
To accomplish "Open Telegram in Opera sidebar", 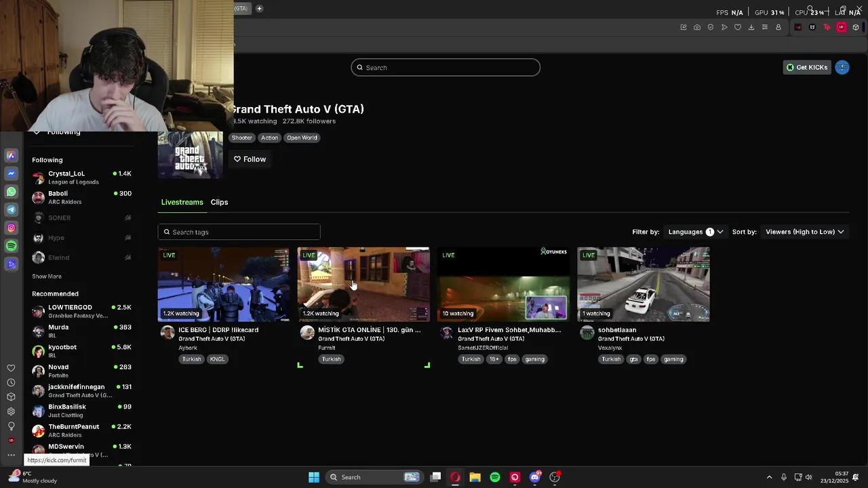I will coord(11,210).
